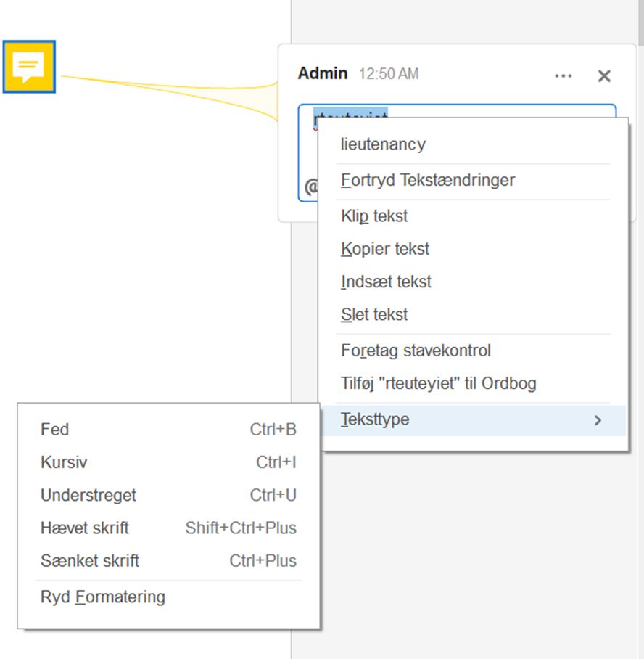This screenshot has width=644, height=659.
Task: Click Slet tekst menu entry
Action: [374, 314]
